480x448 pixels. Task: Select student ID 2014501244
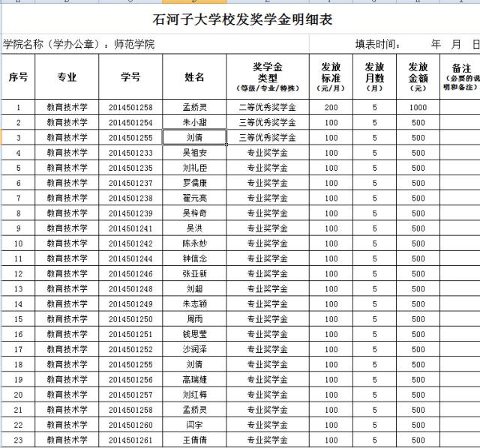[130, 258]
